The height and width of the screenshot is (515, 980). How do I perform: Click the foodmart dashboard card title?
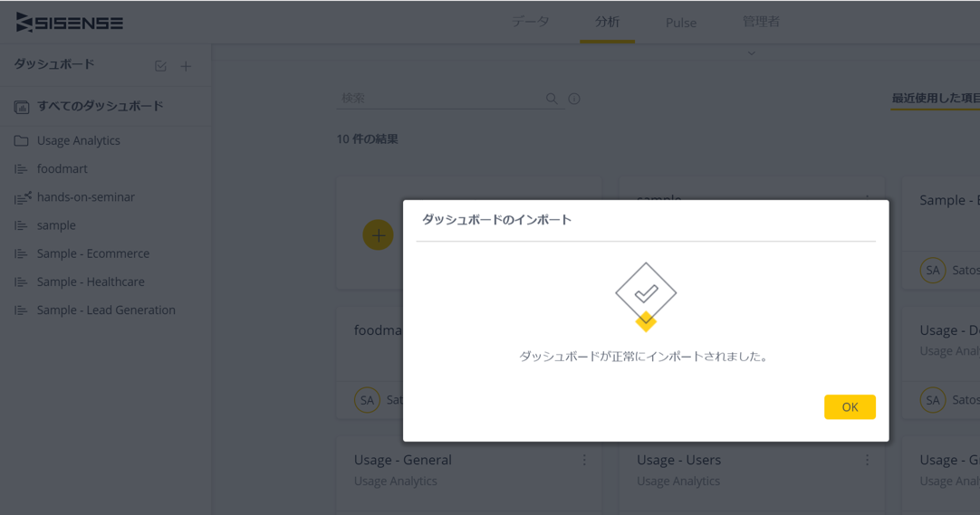(378, 330)
